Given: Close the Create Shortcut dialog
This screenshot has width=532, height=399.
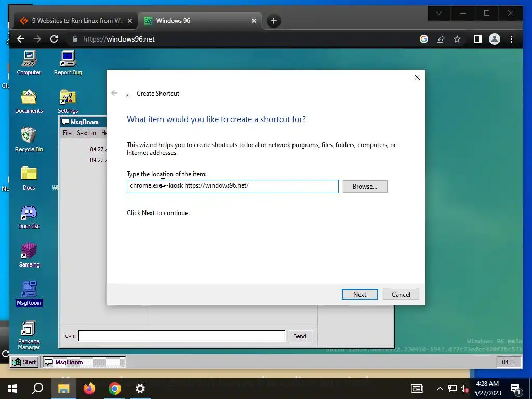Looking at the screenshot, I should (417, 78).
